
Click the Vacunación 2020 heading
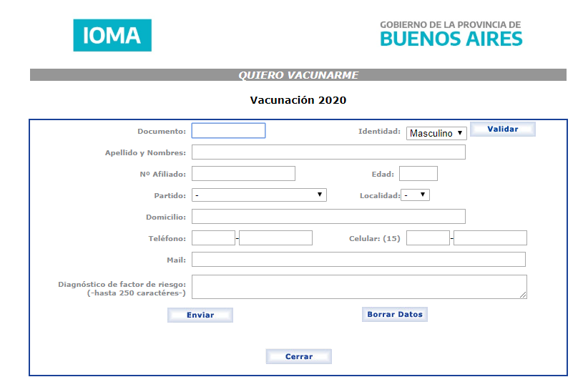298,100
